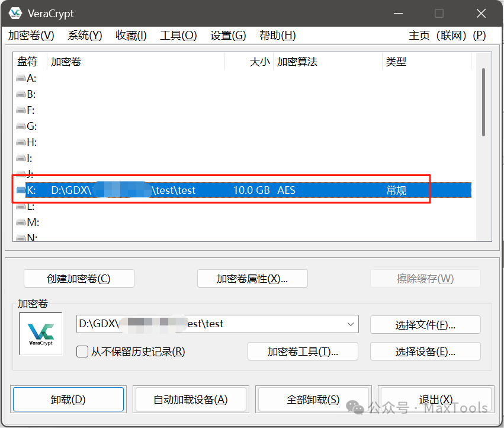504x428 pixels.
Task: Select the F: drive letter row
Action: click(x=242, y=110)
